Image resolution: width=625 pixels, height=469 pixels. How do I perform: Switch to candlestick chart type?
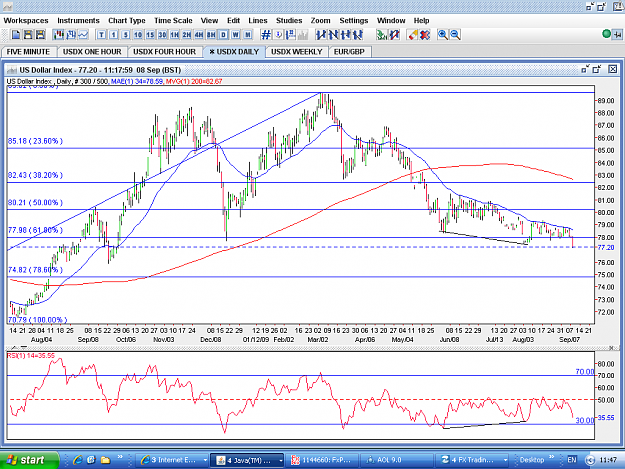(x=59, y=35)
